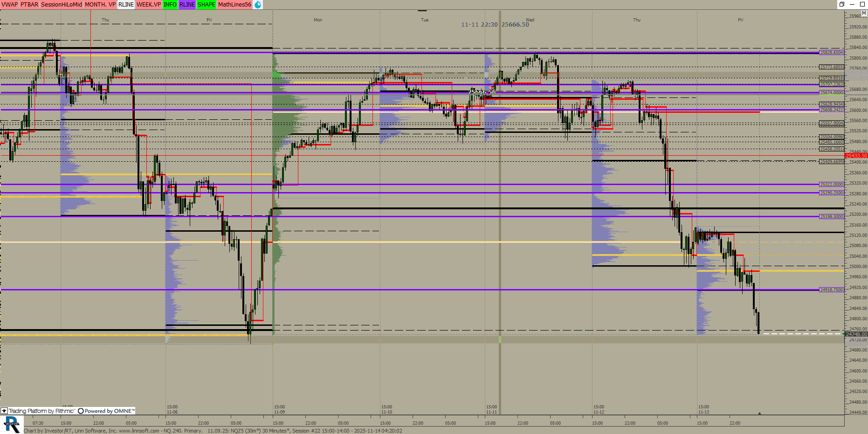Click the green INFO button
The image size is (868, 434).
(x=170, y=5)
